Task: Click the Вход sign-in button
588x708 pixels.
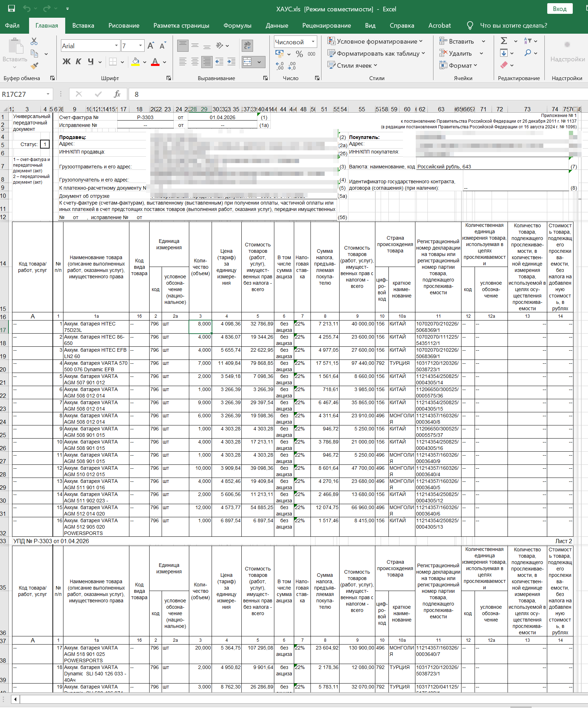Action: [x=560, y=9]
